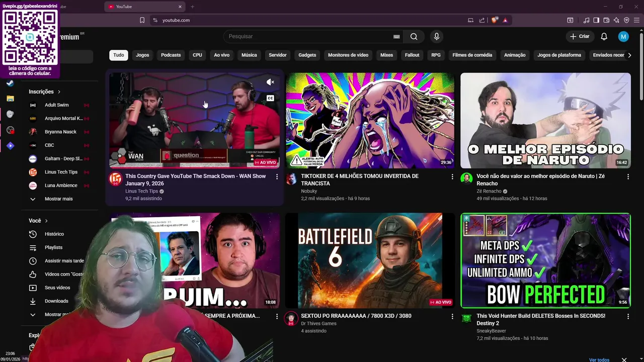Click the search magnifier button
This screenshot has height=362, width=644.
pyautogui.click(x=414, y=36)
